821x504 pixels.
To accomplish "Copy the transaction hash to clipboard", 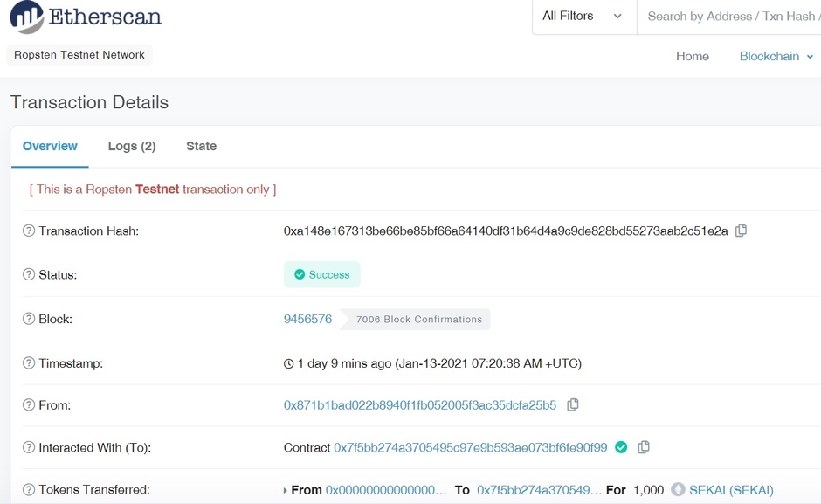I will click(741, 231).
